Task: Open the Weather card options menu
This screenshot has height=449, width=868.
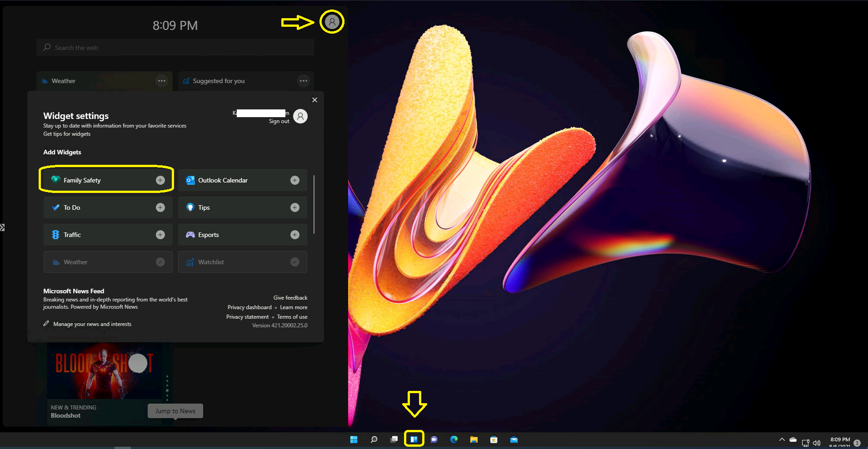Action: click(x=162, y=80)
